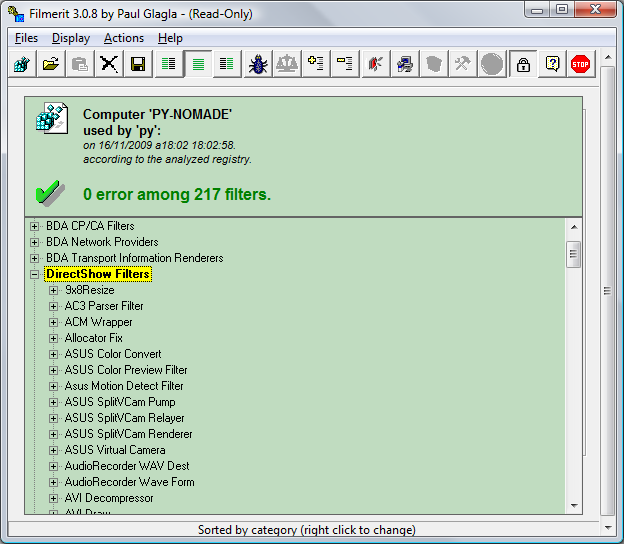Select the AudioRecorder Wave Form item

(129, 482)
